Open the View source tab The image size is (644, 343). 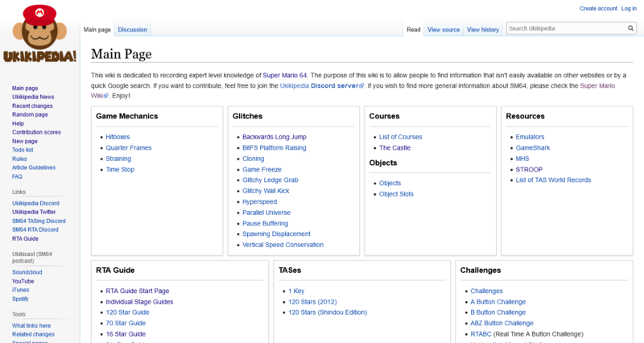click(444, 30)
